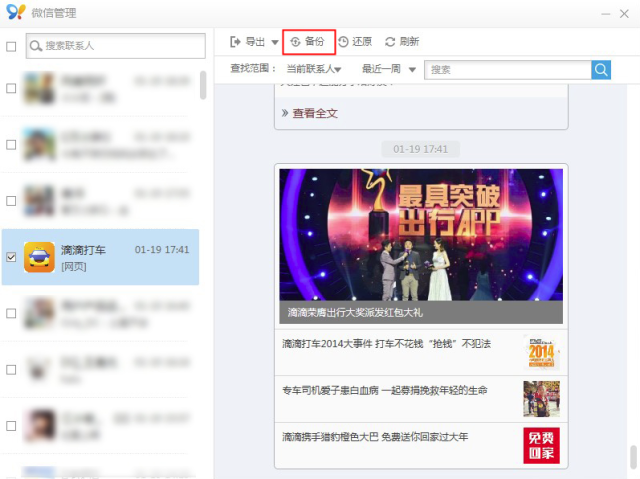Check the second blurred contact's checkbox
This screenshot has height=479, width=640.
pos(11,145)
